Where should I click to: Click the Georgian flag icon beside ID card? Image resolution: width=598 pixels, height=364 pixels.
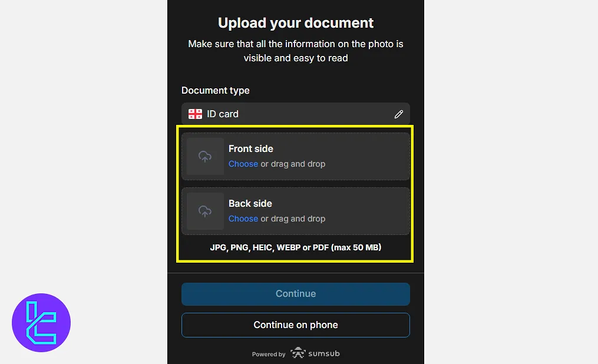coord(195,114)
